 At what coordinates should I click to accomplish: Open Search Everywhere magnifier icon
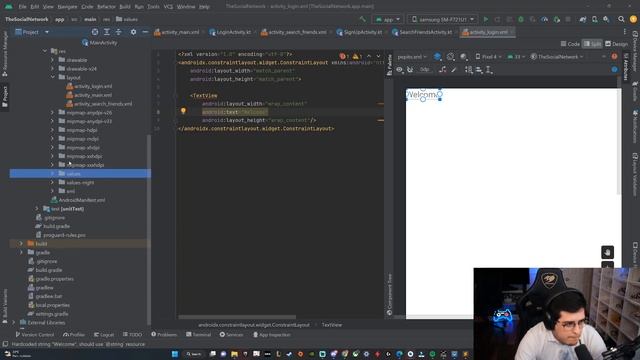(x=621, y=19)
